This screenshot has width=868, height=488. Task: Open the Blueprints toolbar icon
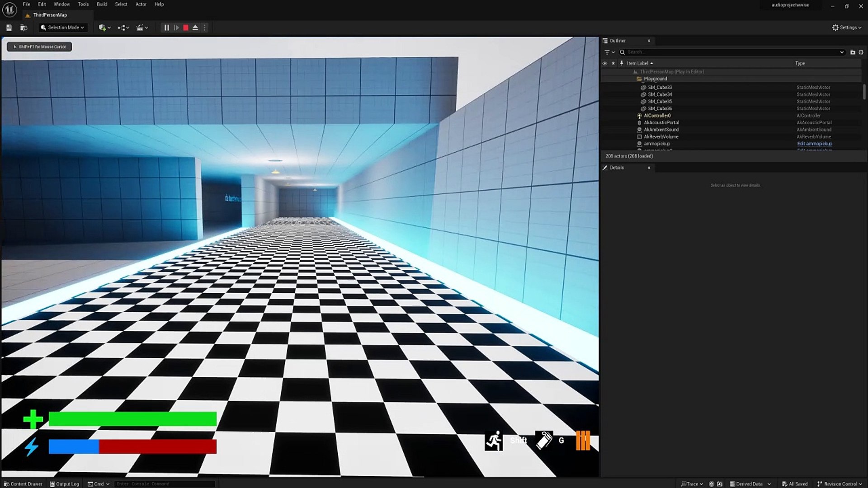[x=121, y=28]
